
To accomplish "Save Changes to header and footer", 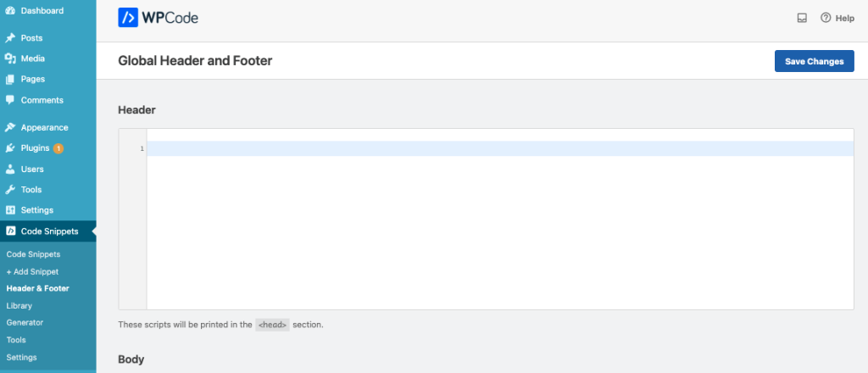I will coord(815,61).
